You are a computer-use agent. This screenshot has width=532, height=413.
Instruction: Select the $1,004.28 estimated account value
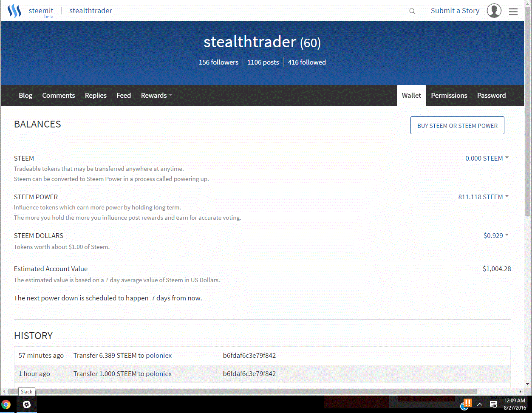coord(497,269)
